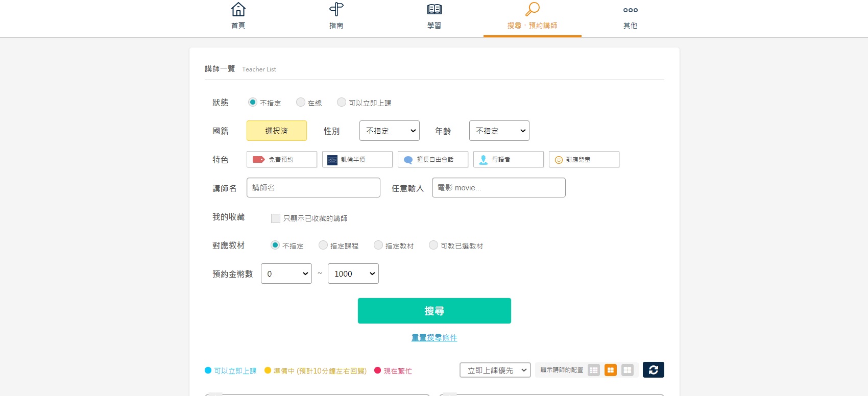Viewport: 868px width, 396px height.
Task: Click the refresh teacher list icon
Action: (654, 370)
